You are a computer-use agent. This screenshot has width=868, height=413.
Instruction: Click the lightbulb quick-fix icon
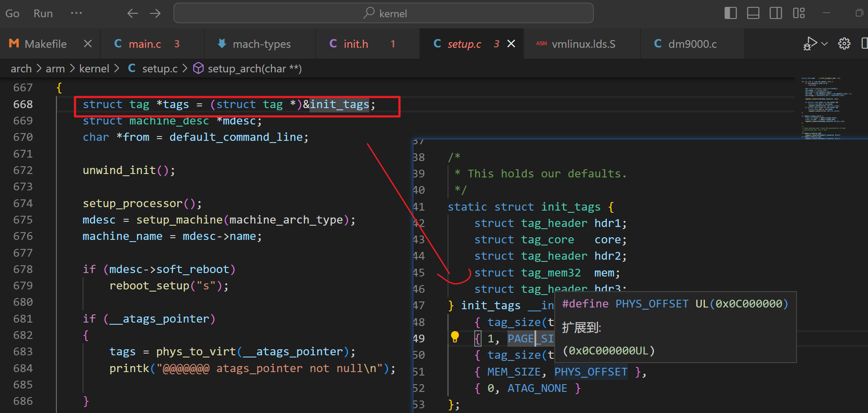pyautogui.click(x=455, y=337)
